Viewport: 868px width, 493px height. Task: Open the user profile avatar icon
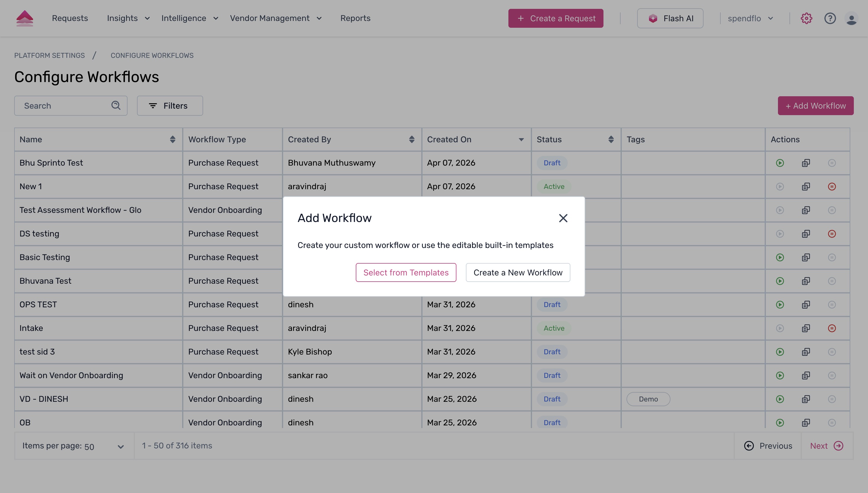click(852, 18)
